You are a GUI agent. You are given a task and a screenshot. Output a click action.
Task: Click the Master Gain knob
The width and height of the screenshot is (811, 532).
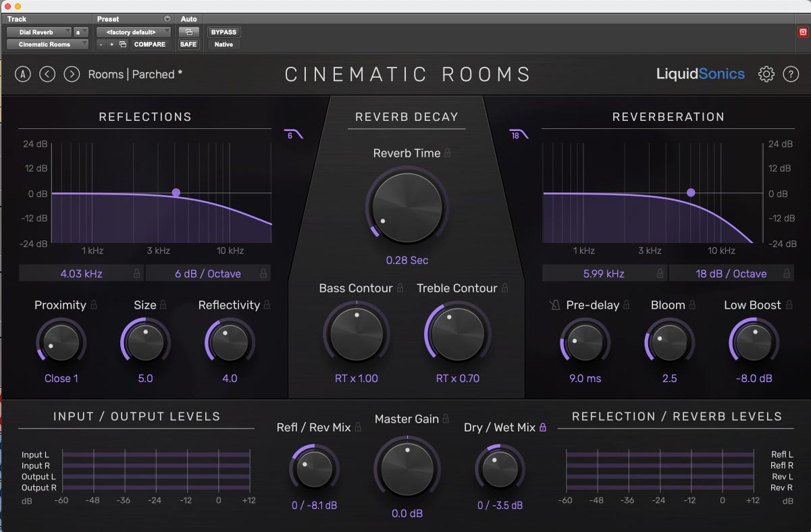407,469
